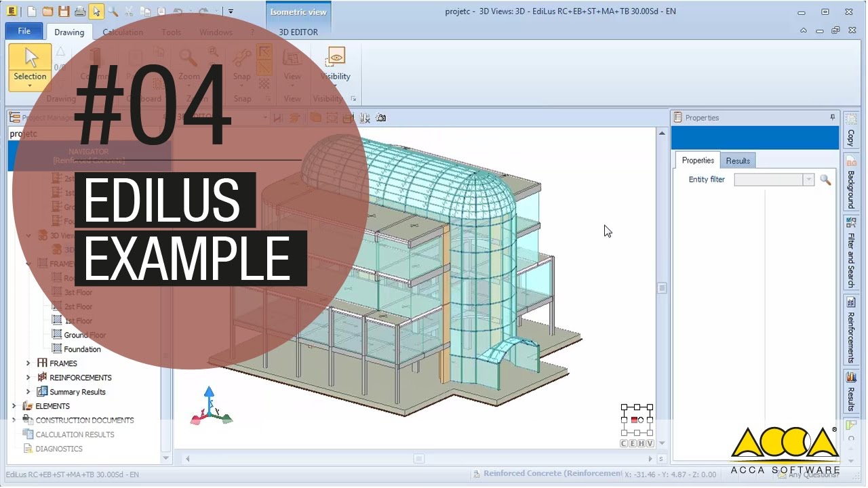Open the Results side panel on the right edge
Viewport: 868px width, 488px height.
(x=850, y=392)
